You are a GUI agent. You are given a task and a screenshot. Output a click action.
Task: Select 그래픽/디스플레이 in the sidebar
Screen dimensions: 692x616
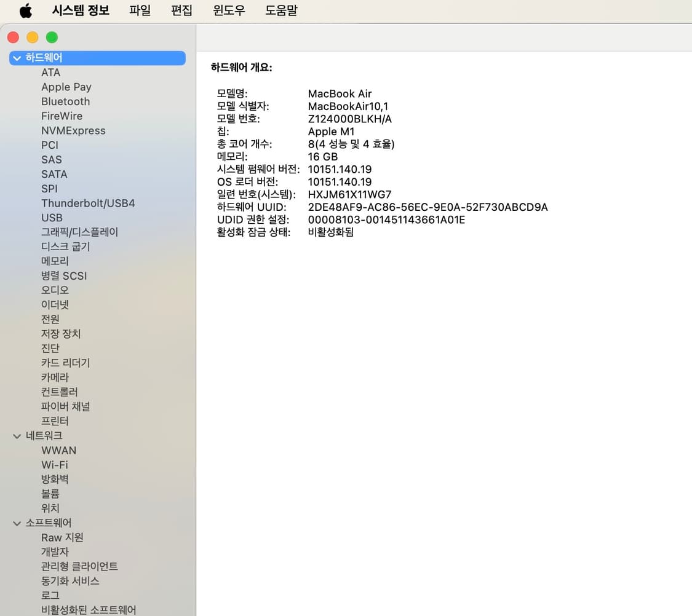(x=79, y=232)
